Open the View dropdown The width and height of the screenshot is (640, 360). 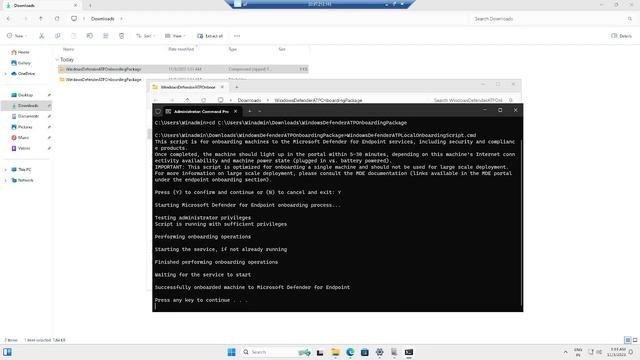[x=175, y=36]
